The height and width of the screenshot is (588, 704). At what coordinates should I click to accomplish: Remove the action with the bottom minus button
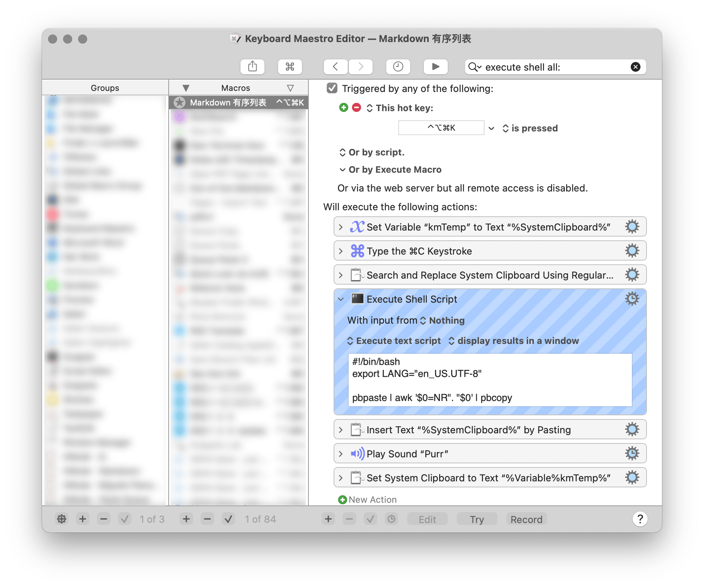[349, 519]
